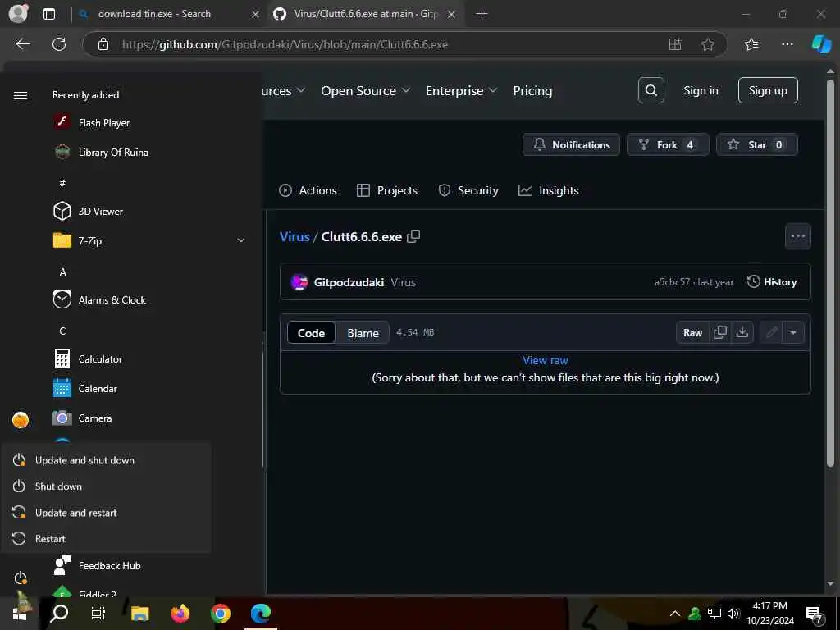840x630 pixels.
Task: Star the repository with Star button
Action: coord(757,144)
